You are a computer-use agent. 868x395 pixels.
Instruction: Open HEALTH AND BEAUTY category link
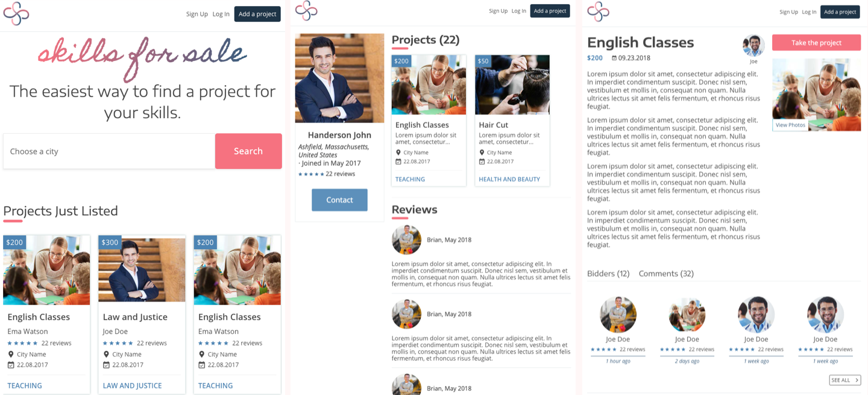[509, 179]
